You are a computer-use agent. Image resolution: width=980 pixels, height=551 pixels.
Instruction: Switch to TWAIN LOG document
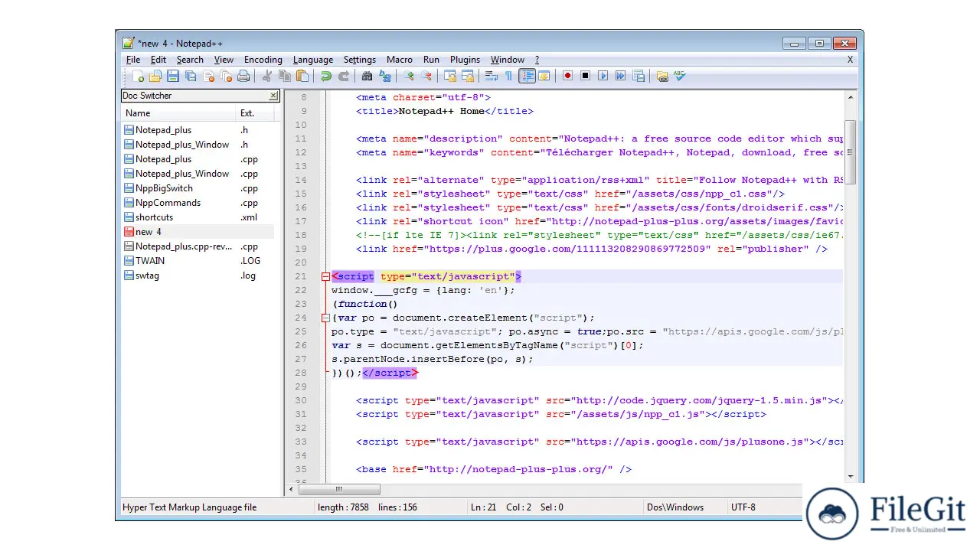pos(198,261)
